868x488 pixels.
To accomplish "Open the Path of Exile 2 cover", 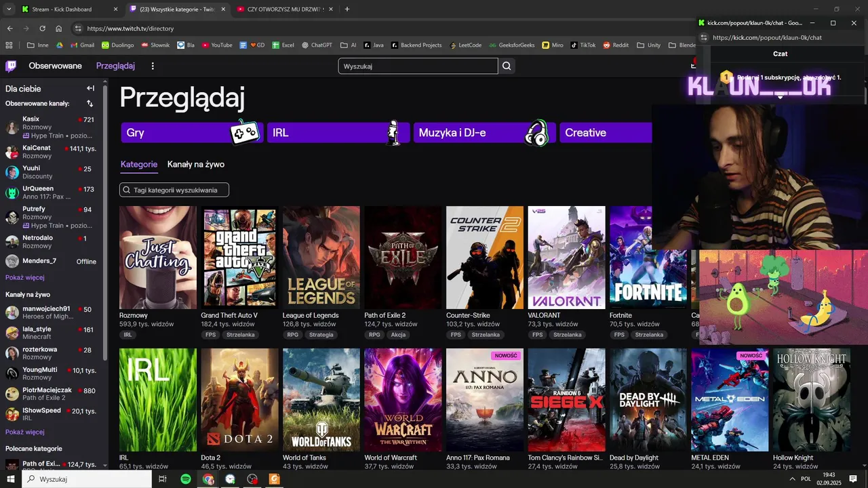I will [x=403, y=258].
